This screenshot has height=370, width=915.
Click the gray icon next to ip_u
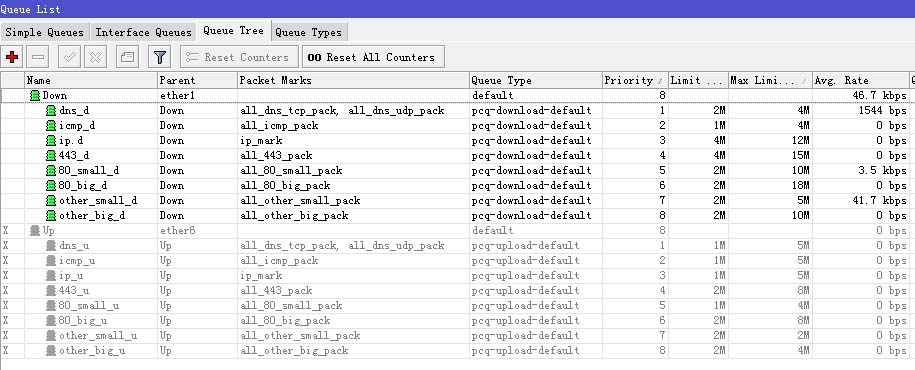tap(51, 275)
